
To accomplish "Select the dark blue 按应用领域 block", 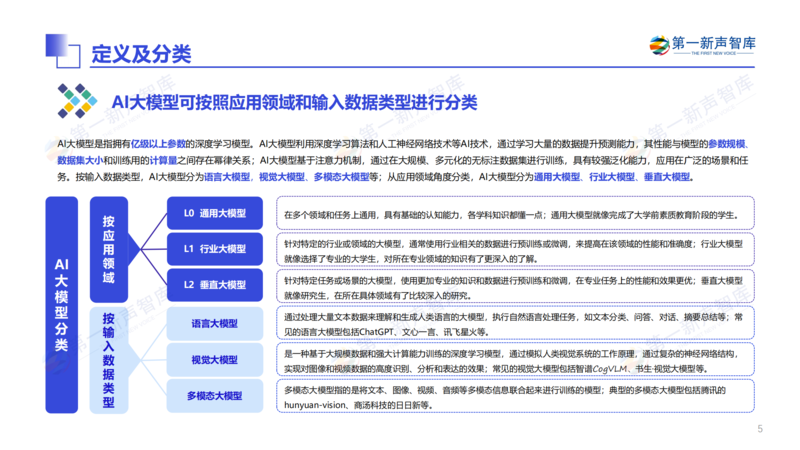I will click(x=109, y=249).
